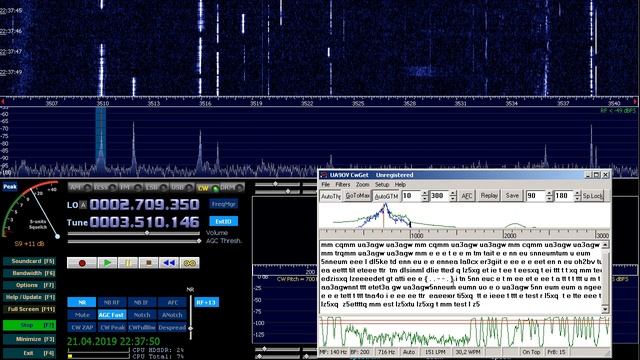640x360 pixels.
Task: Toggle the CW ZAP button
Action: tap(82, 327)
